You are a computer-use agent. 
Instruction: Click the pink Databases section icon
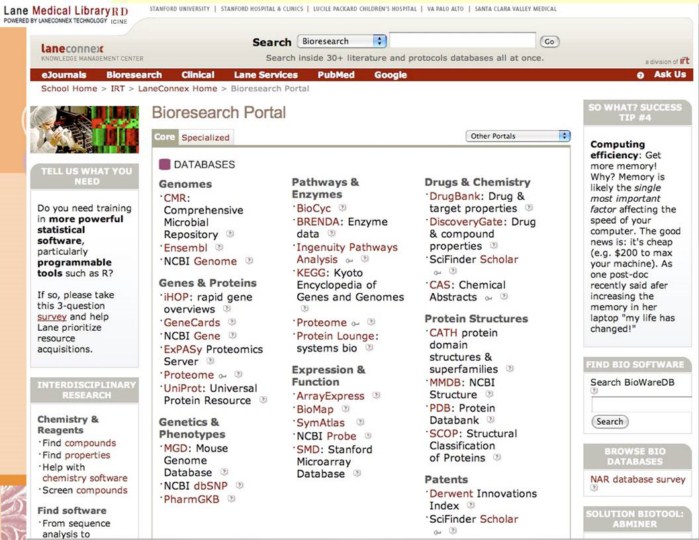pyautogui.click(x=164, y=164)
